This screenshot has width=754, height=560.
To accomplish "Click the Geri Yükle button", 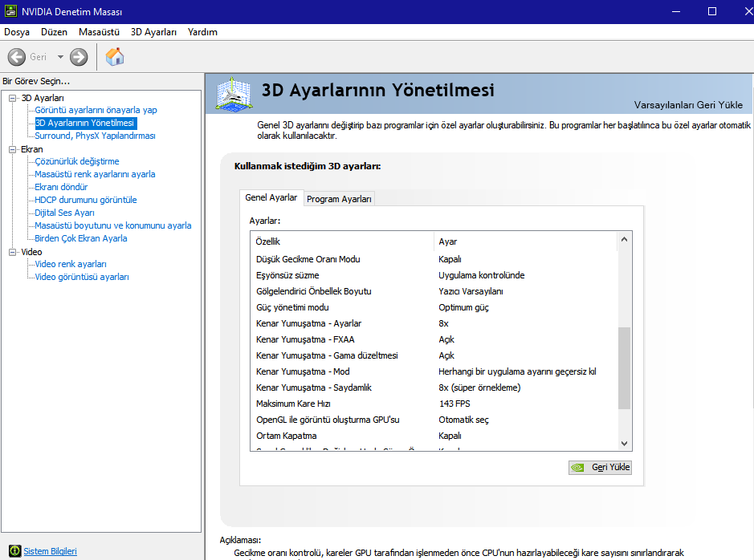I will pos(600,467).
